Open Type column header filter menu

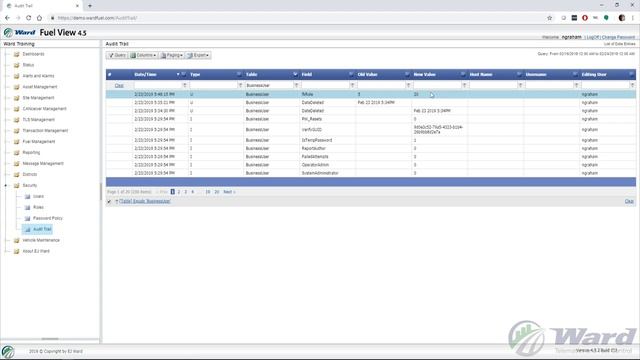[x=240, y=74]
